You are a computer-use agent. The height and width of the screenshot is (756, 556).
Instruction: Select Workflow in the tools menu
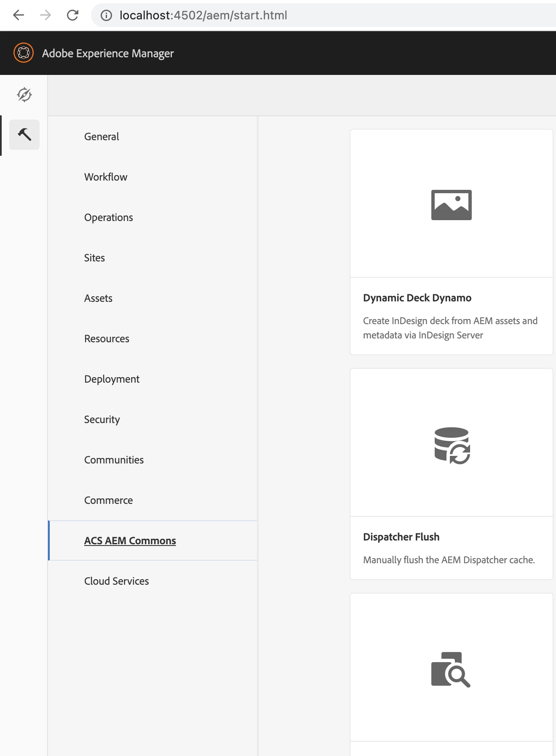click(x=106, y=177)
